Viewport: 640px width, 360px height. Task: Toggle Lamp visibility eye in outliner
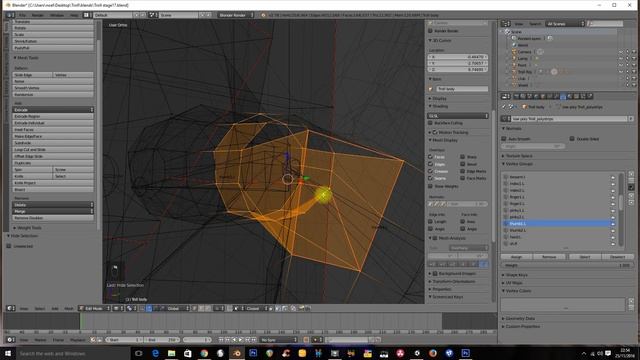(x=621, y=58)
